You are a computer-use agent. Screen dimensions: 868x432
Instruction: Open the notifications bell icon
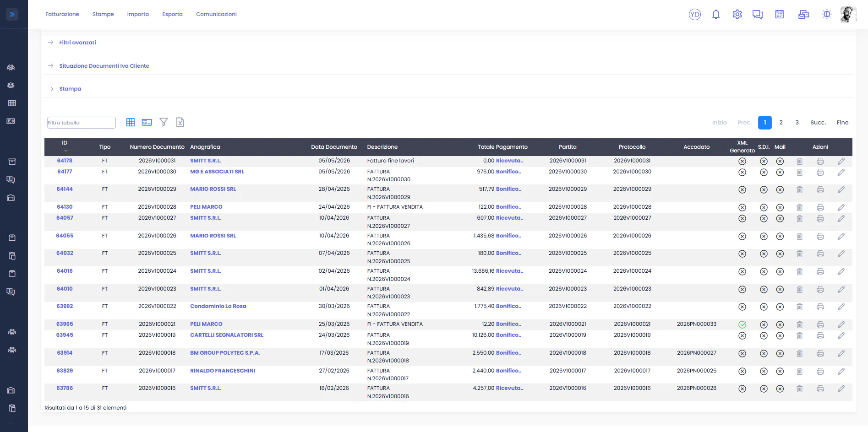pyautogui.click(x=716, y=14)
